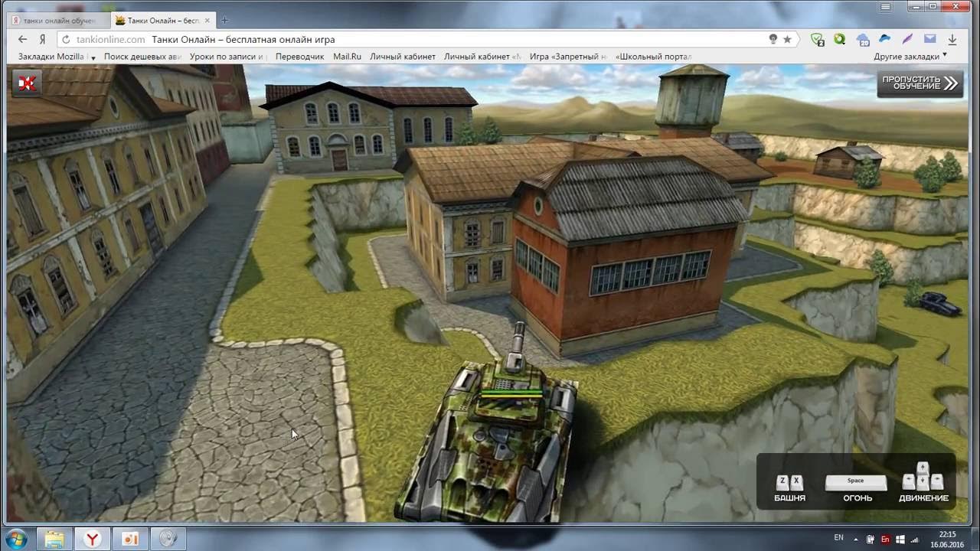This screenshot has width=980, height=551.
Task: Open browser downloads arrow icon
Action: (952, 39)
